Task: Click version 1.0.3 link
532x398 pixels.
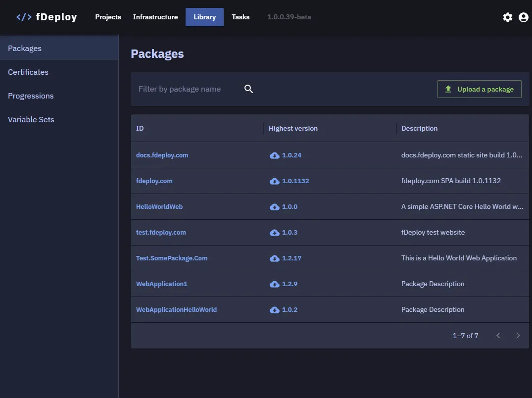Action: tap(290, 233)
